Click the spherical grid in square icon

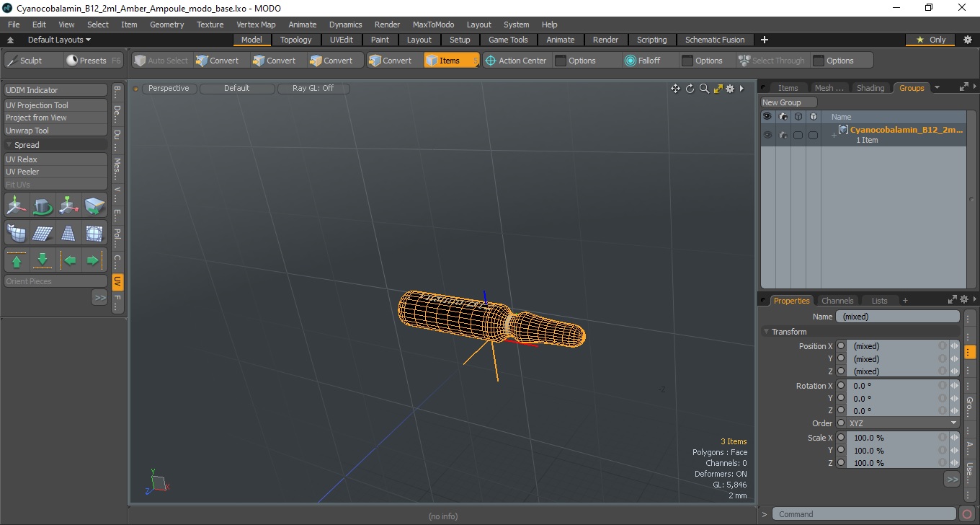(95, 233)
